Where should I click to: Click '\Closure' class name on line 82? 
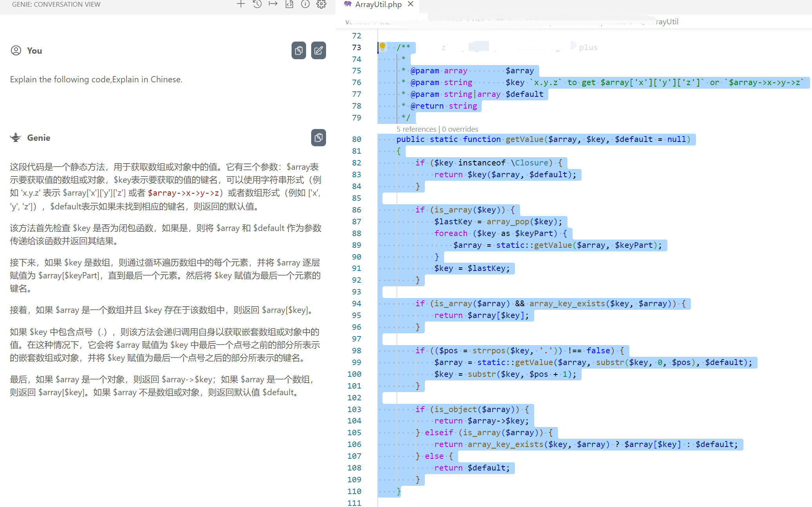coord(529,163)
